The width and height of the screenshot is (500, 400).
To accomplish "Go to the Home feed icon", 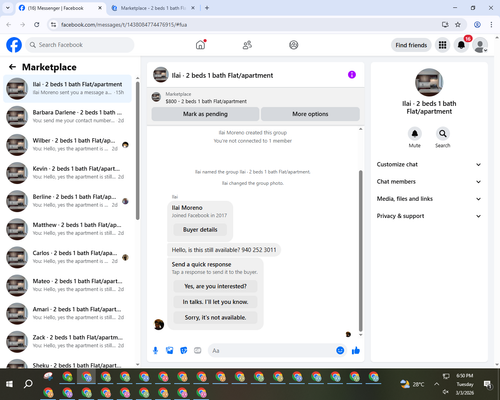I will (x=201, y=45).
